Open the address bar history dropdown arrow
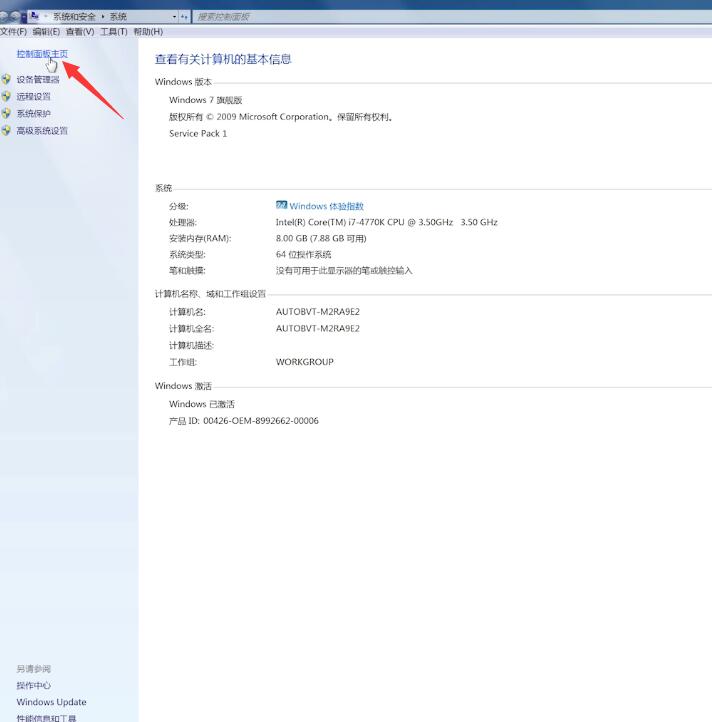The height and width of the screenshot is (722, 712). point(175,17)
